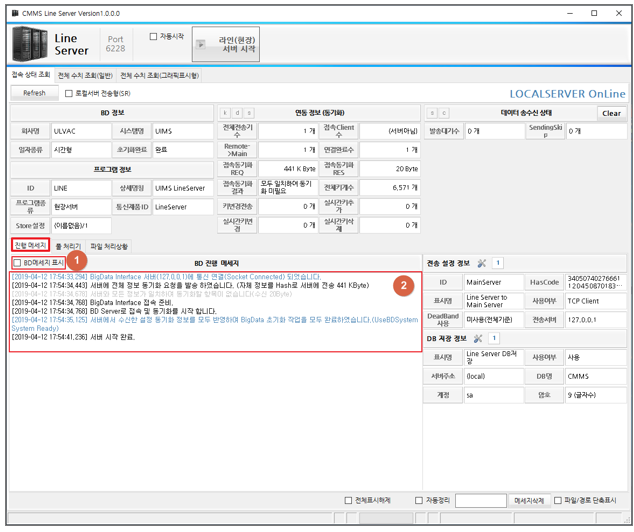Image resolution: width=634 pixels, height=532 pixels.
Task: Click the server rack icon beside Line Server
Action: (x=30, y=44)
